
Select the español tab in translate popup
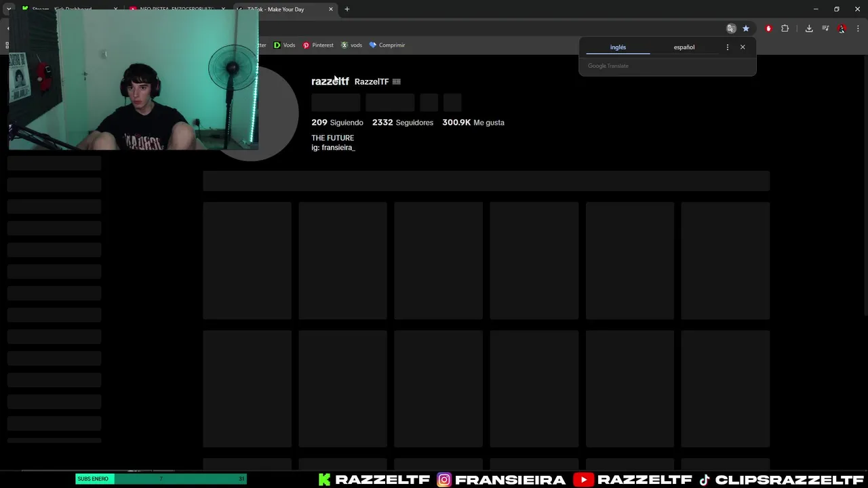684,47
